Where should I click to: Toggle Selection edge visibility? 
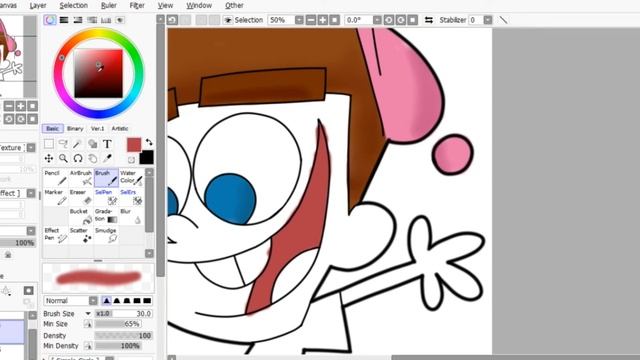pyautogui.click(x=228, y=20)
